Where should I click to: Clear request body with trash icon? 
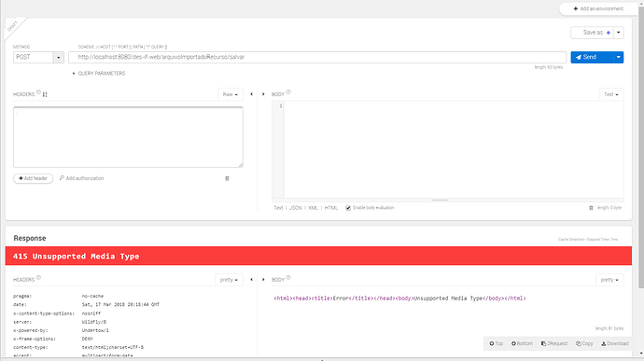pos(591,208)
